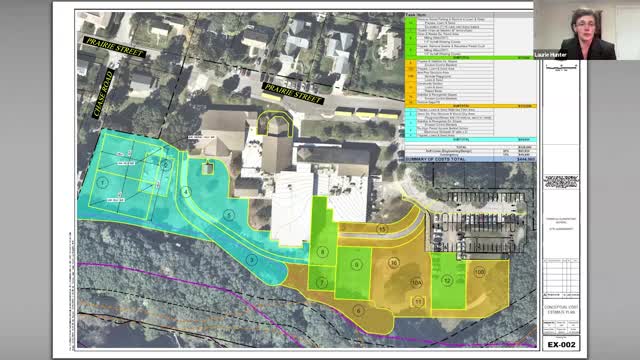Click boxed zone marker 11
640x360 pixels.
click(x=418, y=302)
